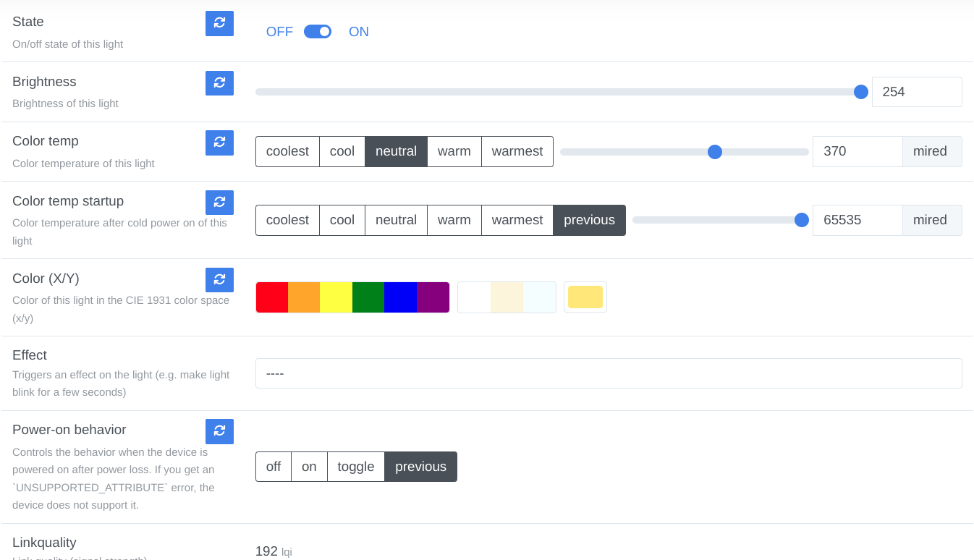Select warm Color temp preset
Image resolution: width=974 pixels, height=560 pixels.
tap(454, 152)
